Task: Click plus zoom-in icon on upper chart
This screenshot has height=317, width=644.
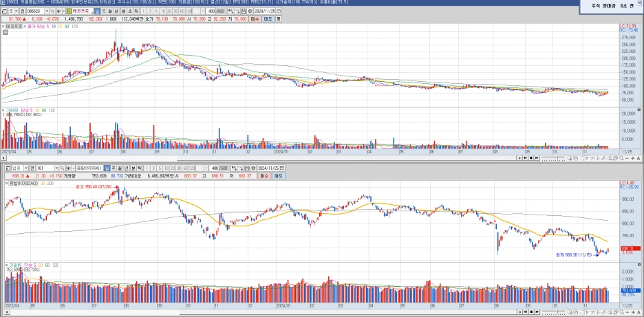Action: (x=632, y=158)
